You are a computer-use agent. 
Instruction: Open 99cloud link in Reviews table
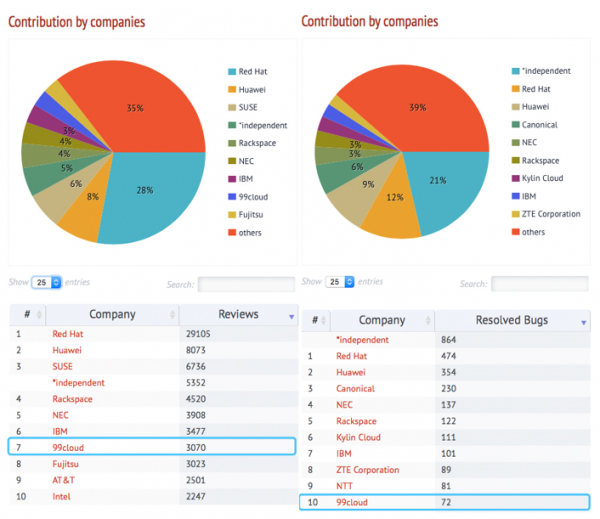(68, 448)
